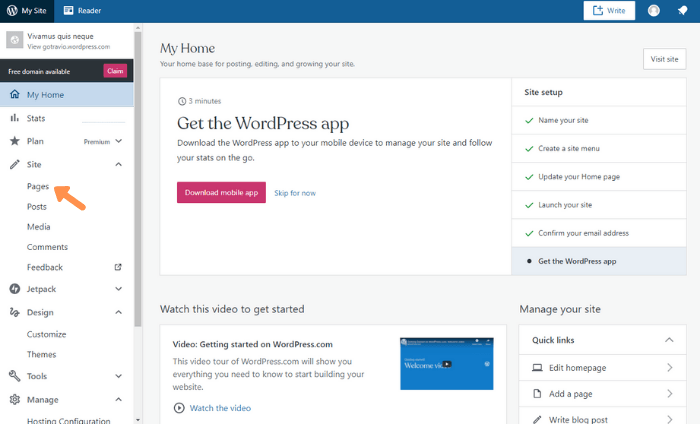Select Launch your site step
Image resolution: width=700 pixels, height=425 pixels.
[x=599, y=205]
